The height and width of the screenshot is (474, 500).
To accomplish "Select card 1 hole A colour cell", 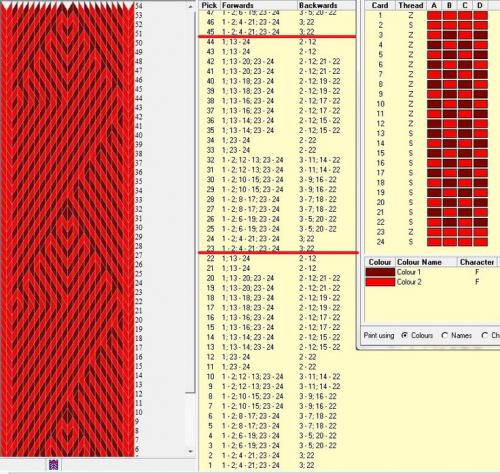I will (x=434, y=15).
